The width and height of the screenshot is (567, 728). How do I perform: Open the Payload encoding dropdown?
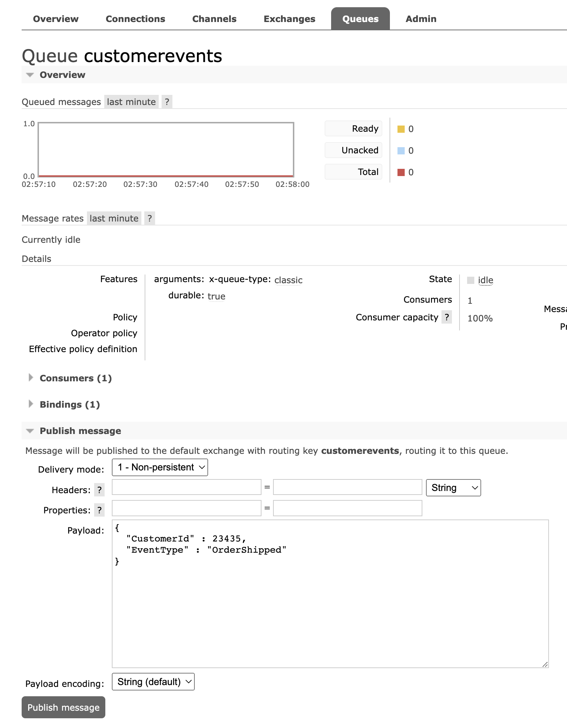(x=153, y=681)
